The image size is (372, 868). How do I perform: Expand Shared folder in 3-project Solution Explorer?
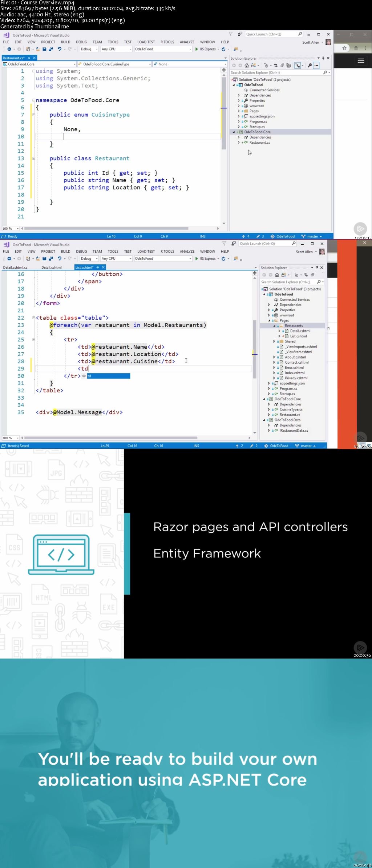click(274, 341)
